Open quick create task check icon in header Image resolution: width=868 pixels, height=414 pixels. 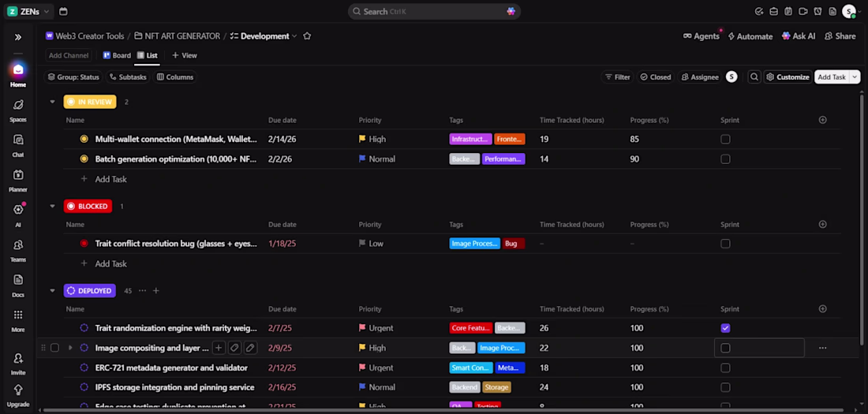coord(759,11)
